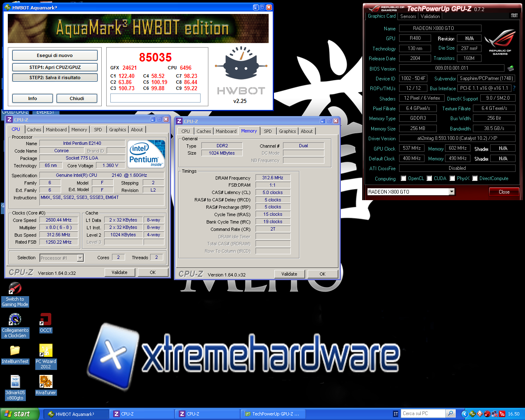Click the red diamond tray icon

(479, 414)
